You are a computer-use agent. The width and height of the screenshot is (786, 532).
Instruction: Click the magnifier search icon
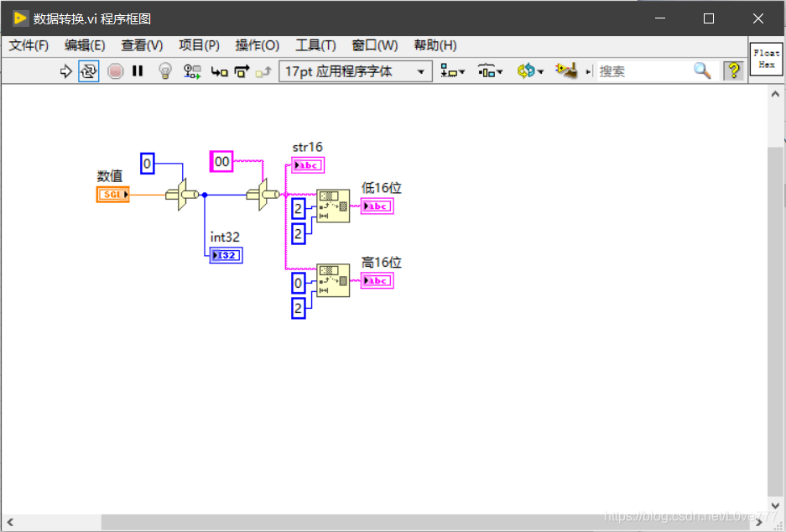click(702, 70)
